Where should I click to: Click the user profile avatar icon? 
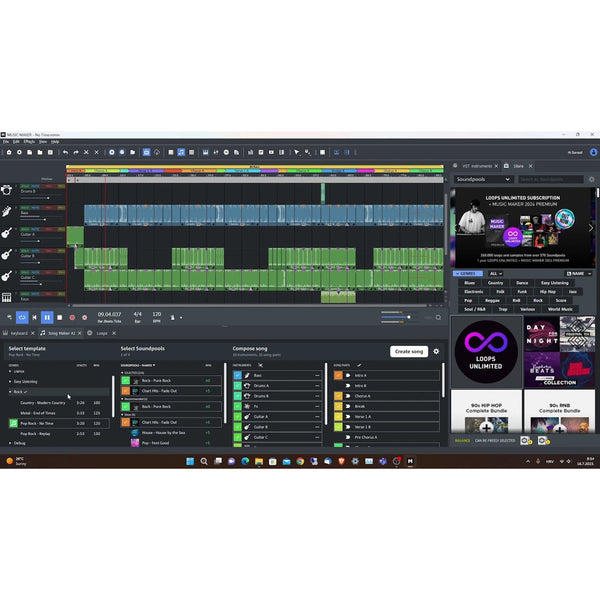(x=593, y=152)
